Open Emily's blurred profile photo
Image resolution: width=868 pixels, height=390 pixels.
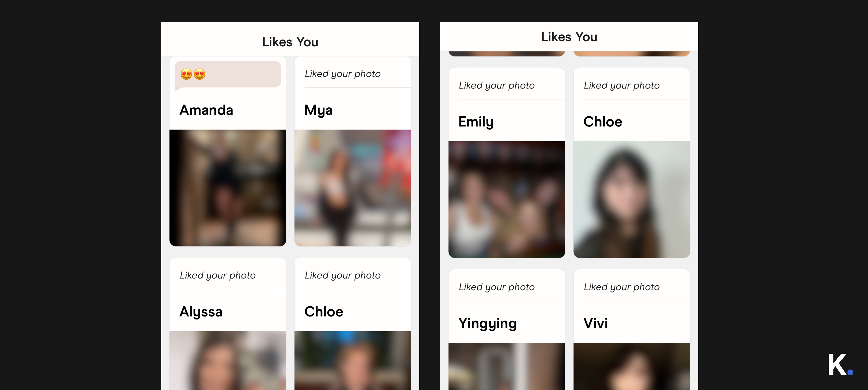(507, 200)
